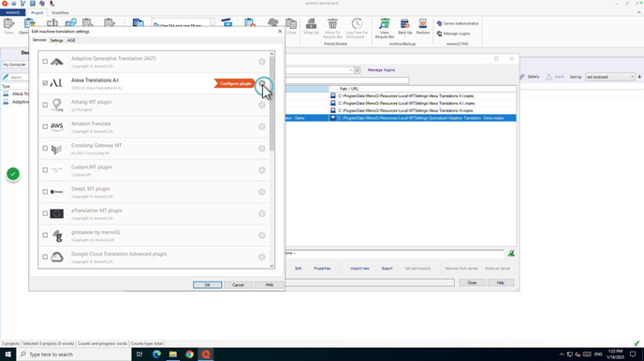The height and width of the screenshot is (361, 644).
Task: Open Server Administrator
Action: [x=457, y=23]
